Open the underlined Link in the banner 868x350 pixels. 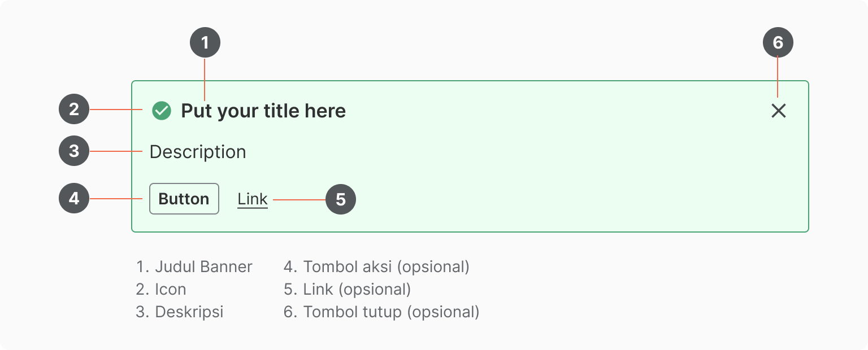[253, 199]
